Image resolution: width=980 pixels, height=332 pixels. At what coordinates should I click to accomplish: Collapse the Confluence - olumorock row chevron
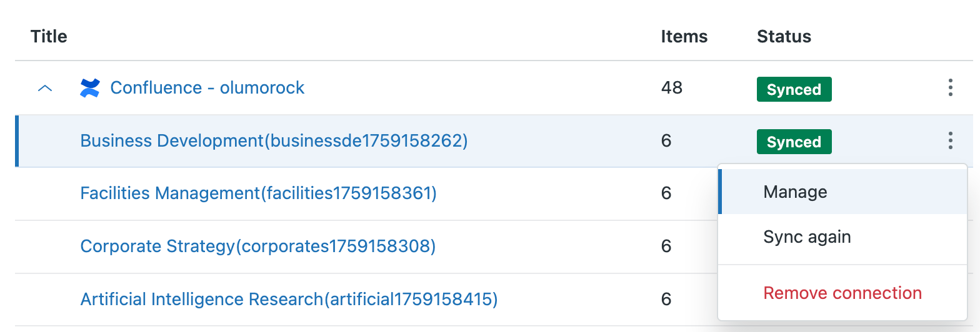pyautogui.click(x=44, y=89)
